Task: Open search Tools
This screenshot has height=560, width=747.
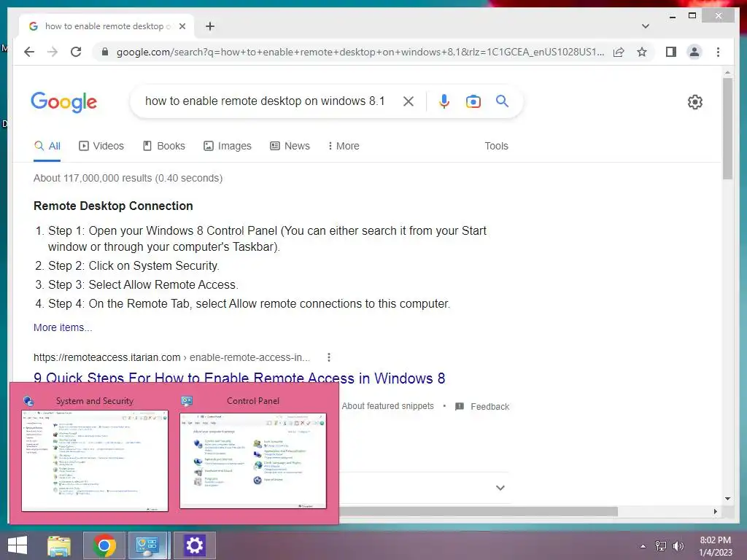Action: pos(496,146)
